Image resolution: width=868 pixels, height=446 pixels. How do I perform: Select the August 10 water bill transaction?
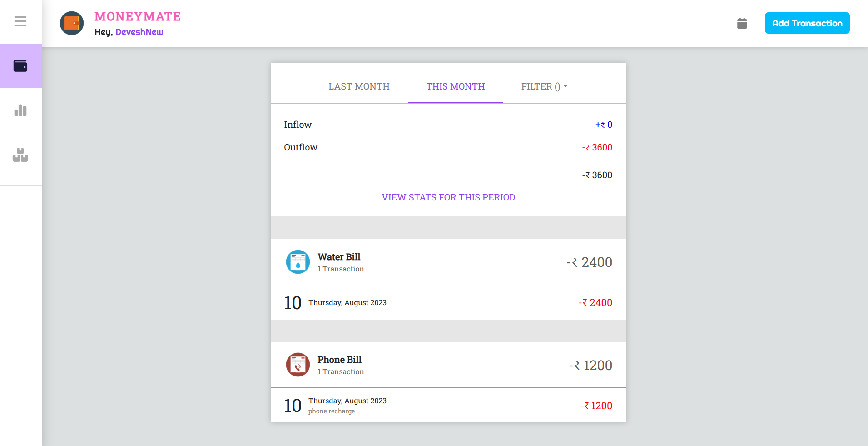point(448,302)
